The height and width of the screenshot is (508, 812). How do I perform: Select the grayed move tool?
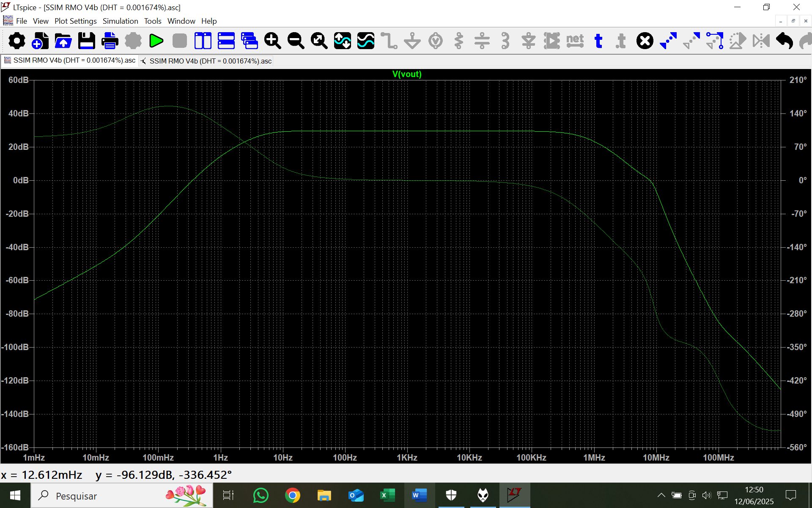691,41
